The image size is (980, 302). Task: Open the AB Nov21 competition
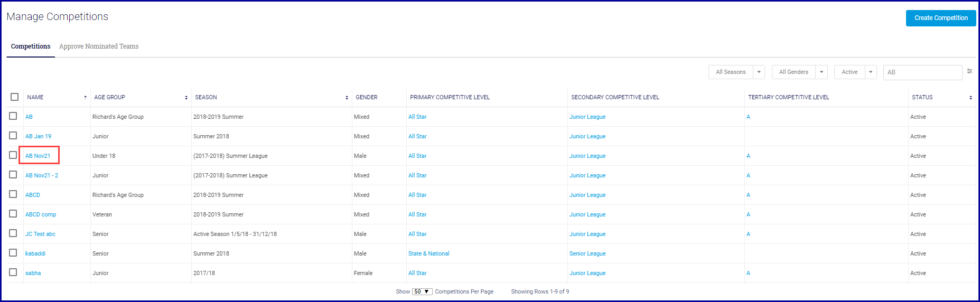click(38, 156)
